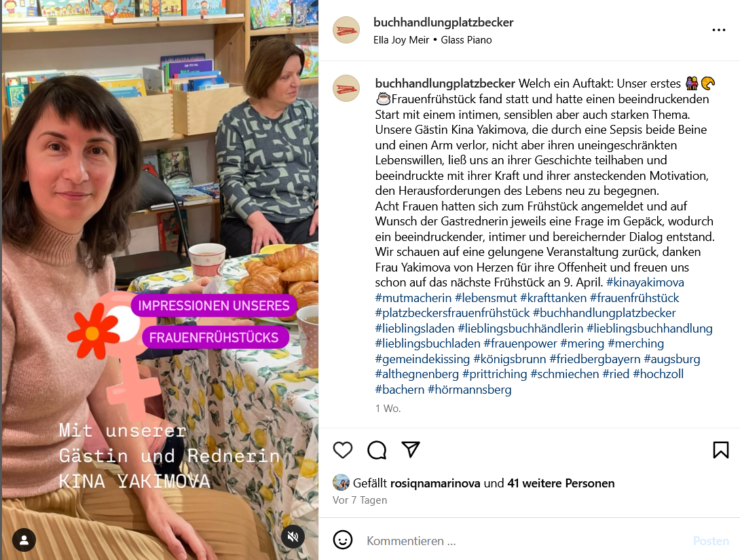Open buchhandlungplatzbecker profile avatar in header
The image size is (740, 560).
click(x=346, y=30)
